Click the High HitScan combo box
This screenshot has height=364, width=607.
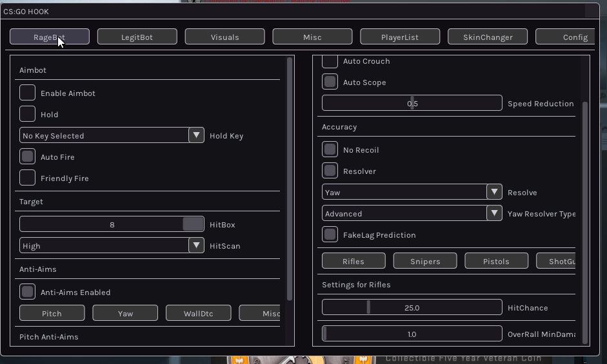[112, 245]
